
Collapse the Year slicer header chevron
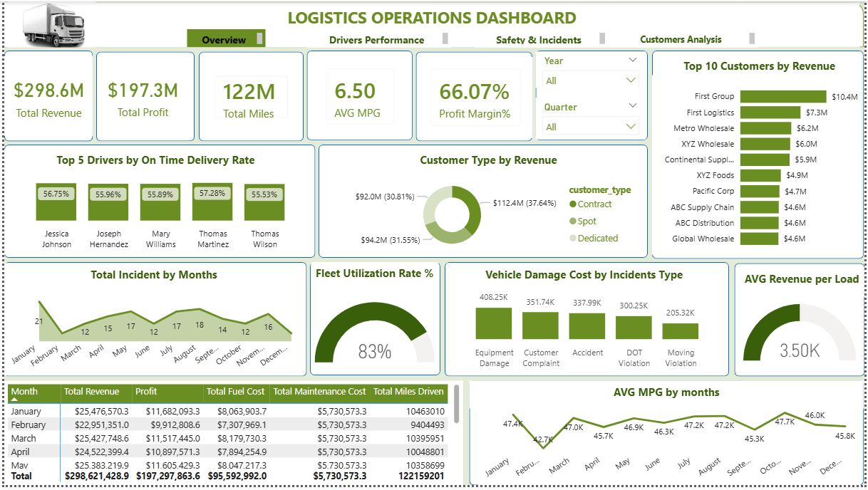coord(631,61)
